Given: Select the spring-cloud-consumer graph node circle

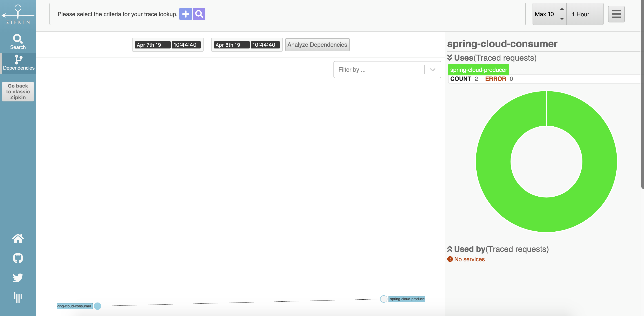Looking at the screenshot, I should 98,306.
